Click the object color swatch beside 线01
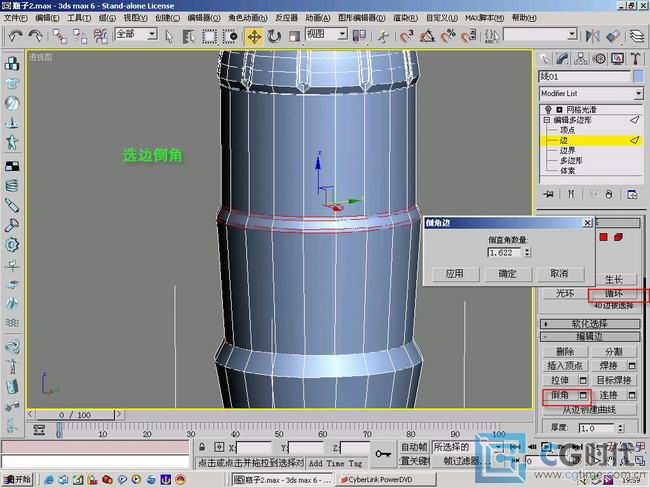The image size is (650, 488). (638, 76)
